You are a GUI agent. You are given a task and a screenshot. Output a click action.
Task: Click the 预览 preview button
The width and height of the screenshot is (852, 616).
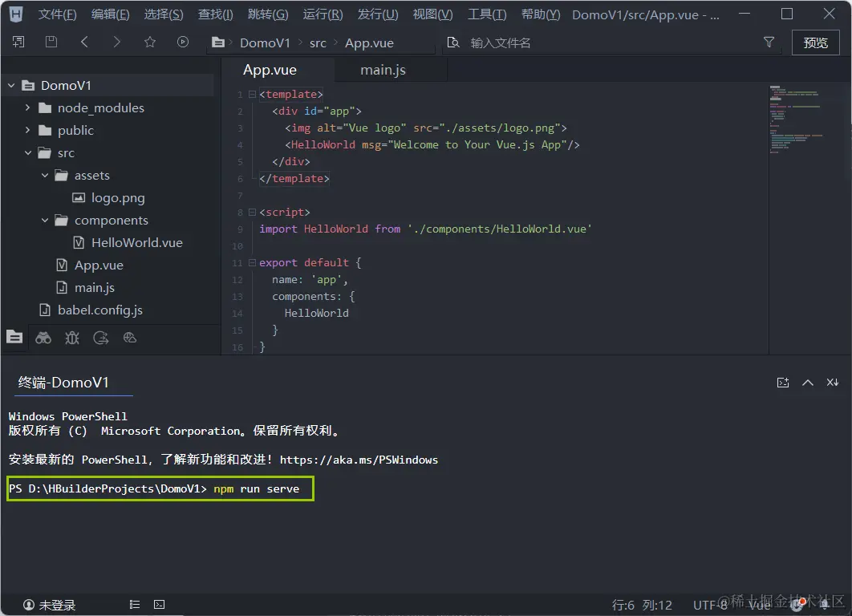click(815, 43)
